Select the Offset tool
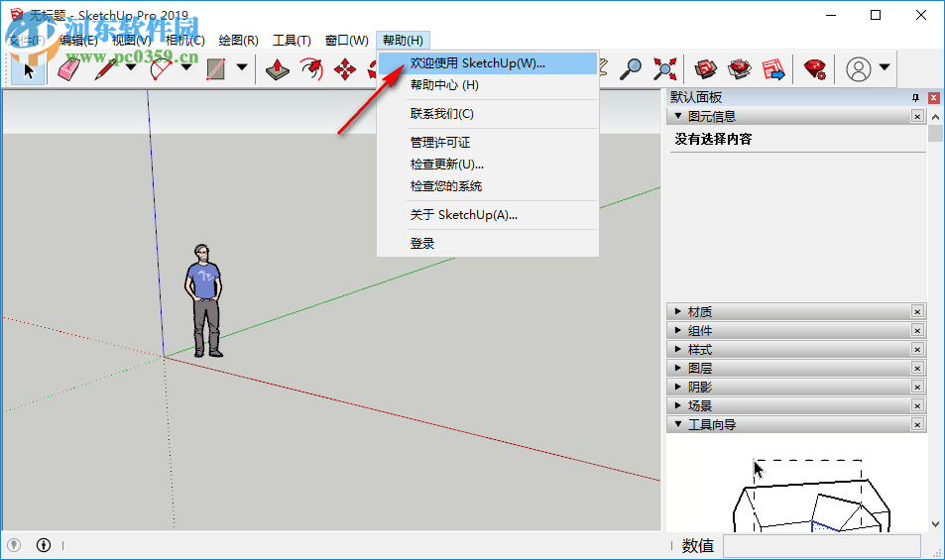945x560 pixels. coord(311,69)
